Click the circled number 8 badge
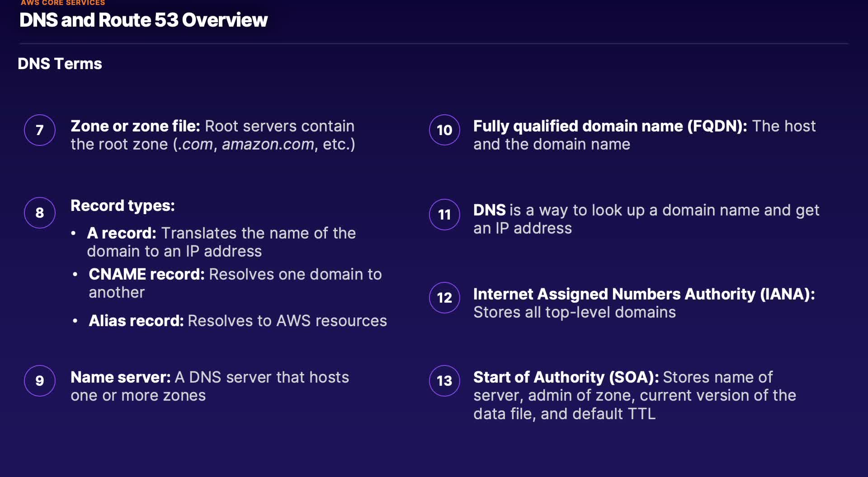Screen dimensions: 868x477 point(40,213)
